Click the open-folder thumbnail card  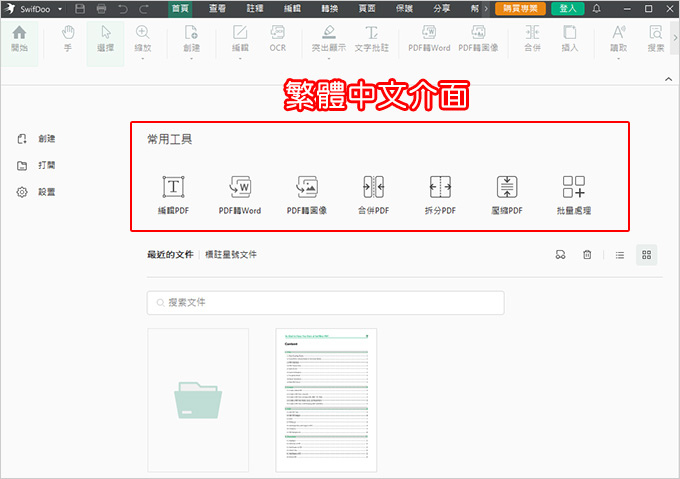(198, 400)
